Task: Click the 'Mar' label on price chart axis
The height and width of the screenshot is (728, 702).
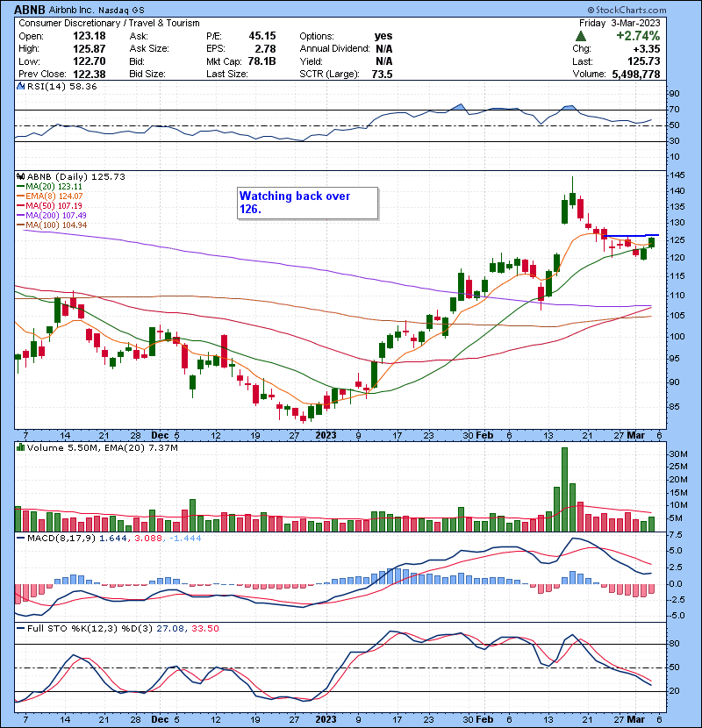Action: tap(636, 436)
